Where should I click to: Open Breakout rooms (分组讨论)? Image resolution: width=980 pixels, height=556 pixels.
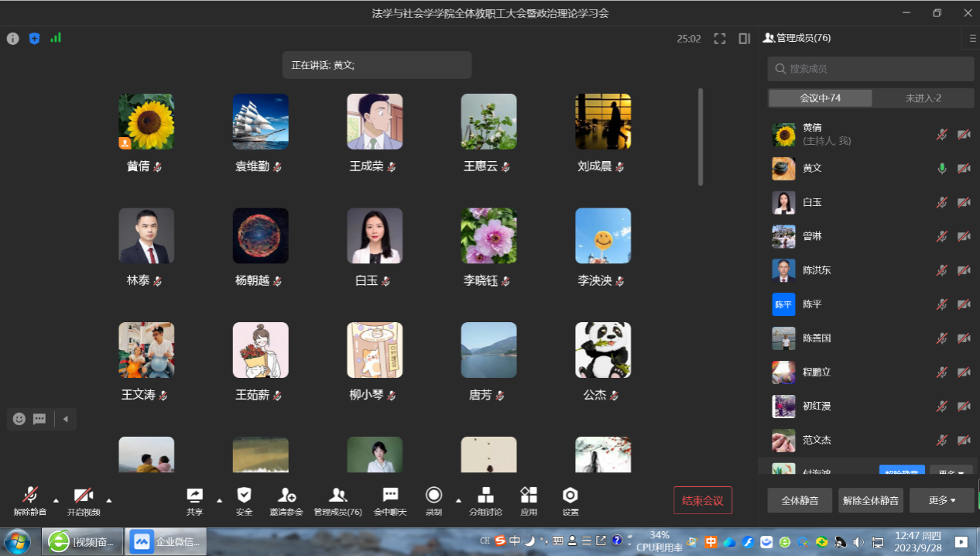pos(485,496)
